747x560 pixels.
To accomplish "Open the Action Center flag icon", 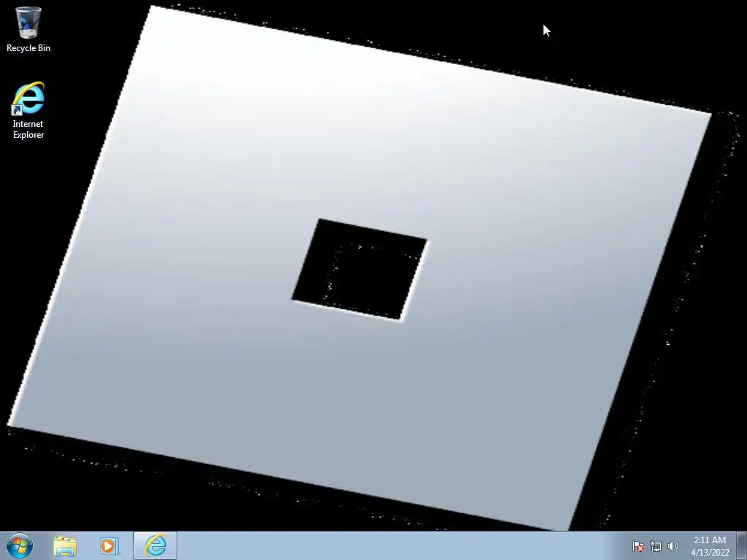I will tap(638, 546).
